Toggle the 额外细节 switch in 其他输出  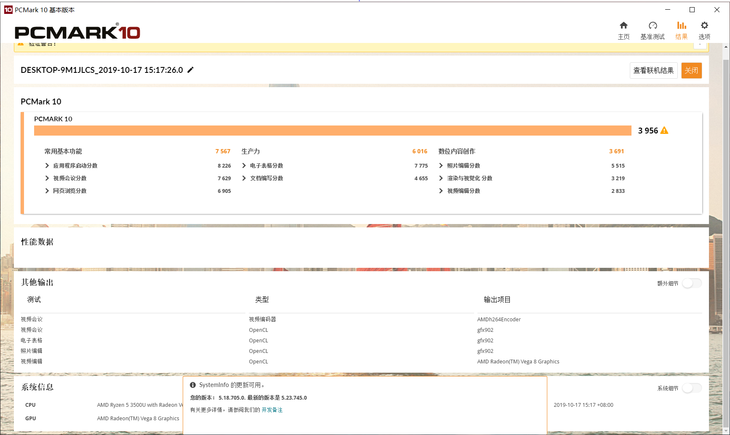pyautogui.click(x=692, y=283)
